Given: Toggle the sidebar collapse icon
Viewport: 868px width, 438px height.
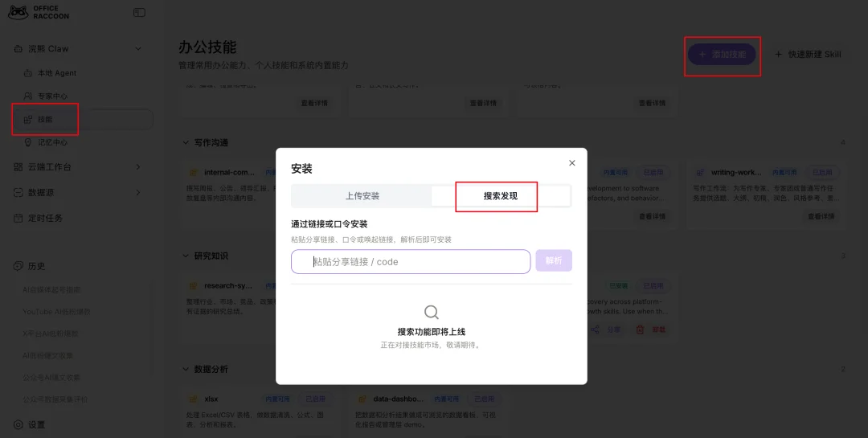Looking at the screenshot, I should point(140,12).
